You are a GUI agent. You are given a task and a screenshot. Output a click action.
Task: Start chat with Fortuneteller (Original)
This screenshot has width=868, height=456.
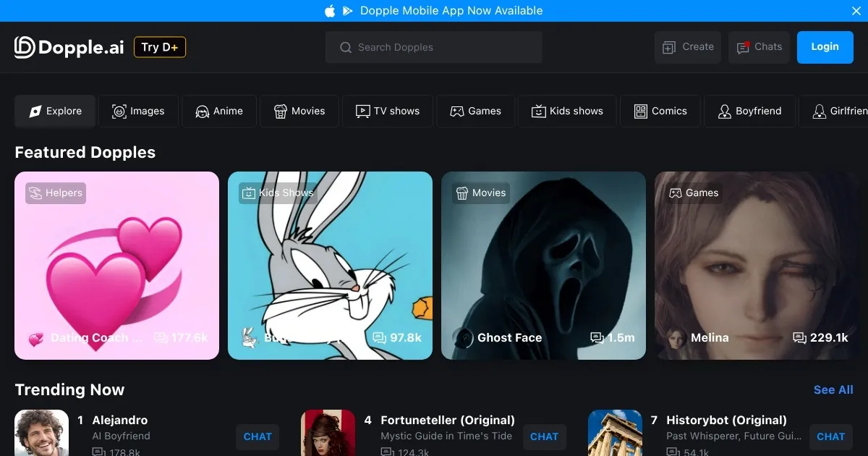point(544,436)
